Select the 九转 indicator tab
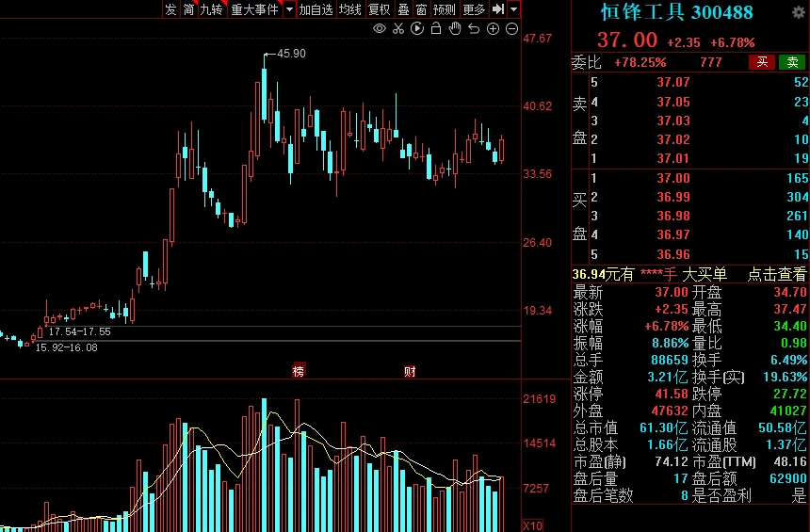The width and height of the screenshot is (810, 532). (x=211, y=9)
